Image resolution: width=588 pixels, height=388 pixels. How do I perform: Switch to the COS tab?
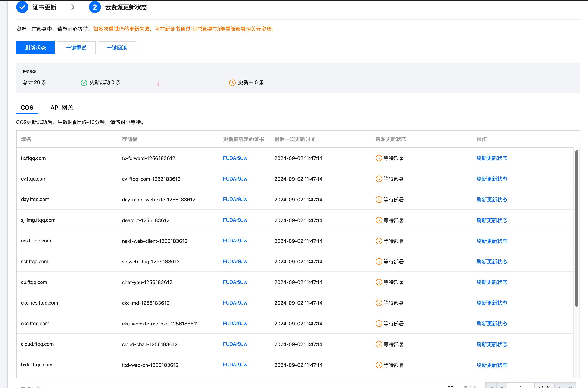27,108
